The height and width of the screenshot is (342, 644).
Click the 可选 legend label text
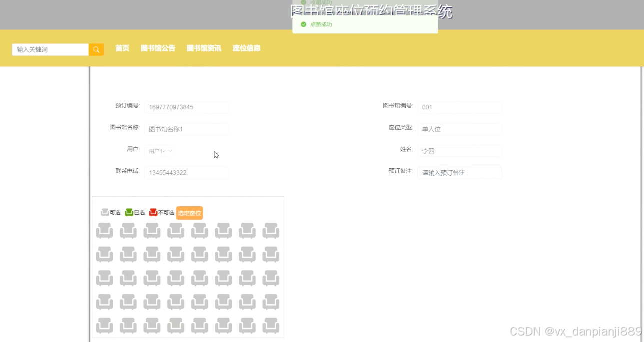[115, 213]
